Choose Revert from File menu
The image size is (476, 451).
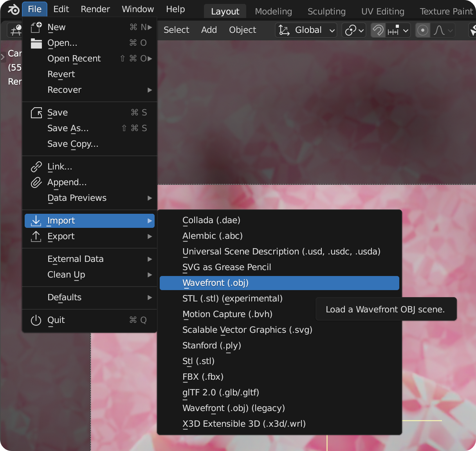pyautogui.click(x=90, y=74)
